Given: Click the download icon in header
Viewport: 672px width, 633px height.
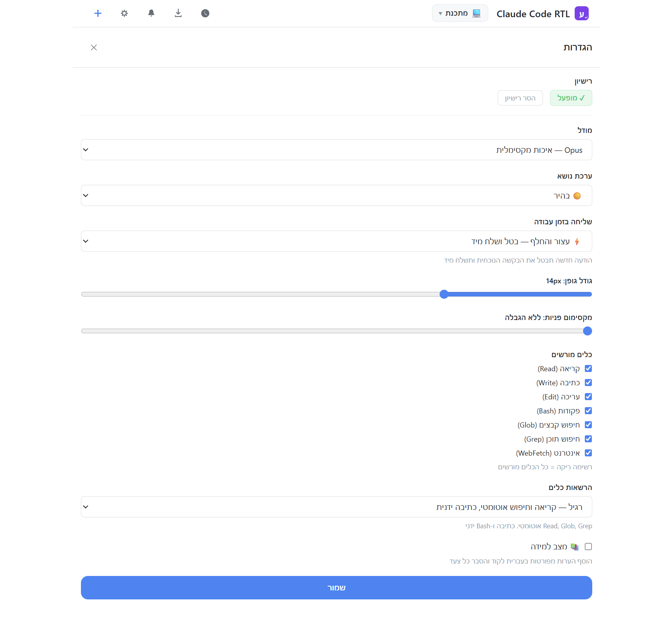Looking at the screenshot, I should [x=178, y=13].
